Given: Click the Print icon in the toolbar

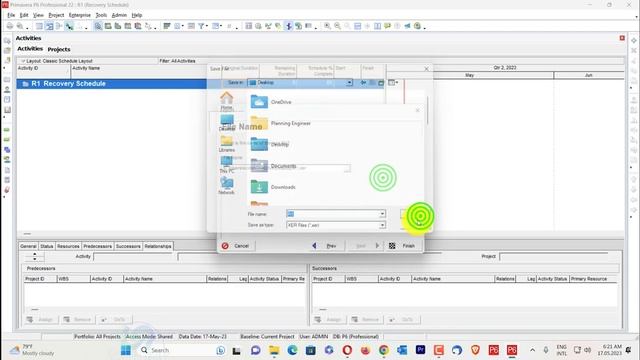Looking at the screenshot, I should (10, 26).
